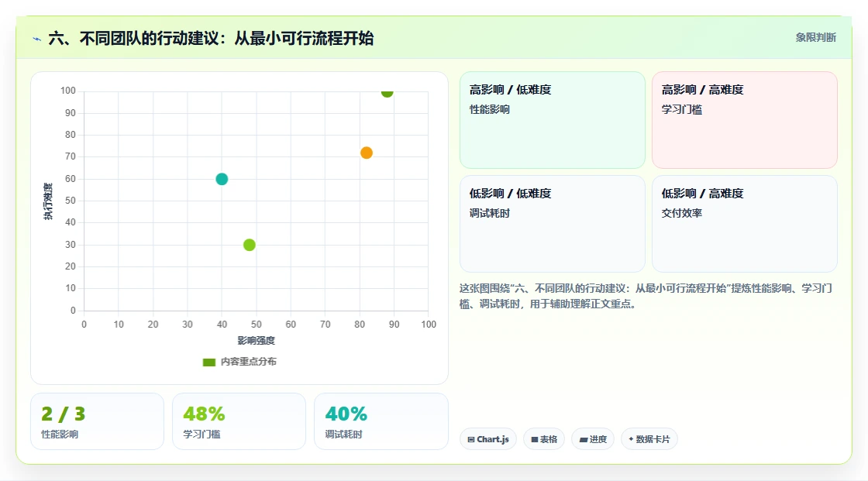Click the 40% 调试耗时 stat card
This screenshot has height=481, width=868.
pos(381,421)
